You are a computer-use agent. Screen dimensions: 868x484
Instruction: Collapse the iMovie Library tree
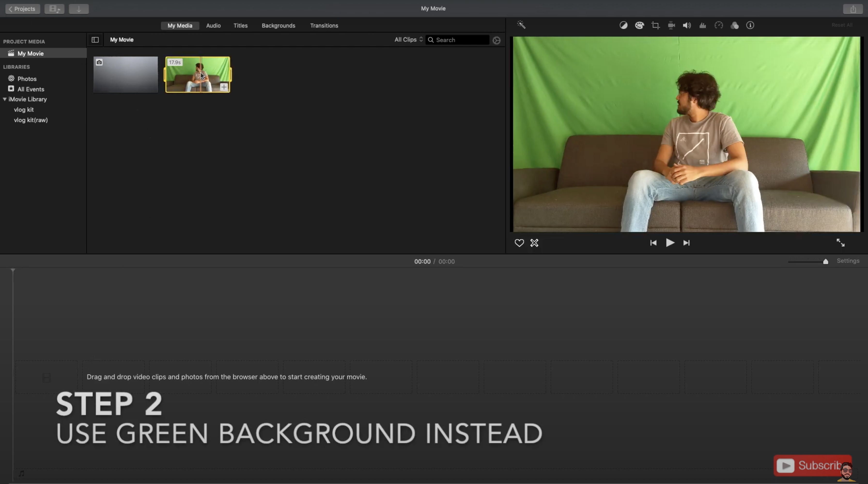[x=5, y=99]
